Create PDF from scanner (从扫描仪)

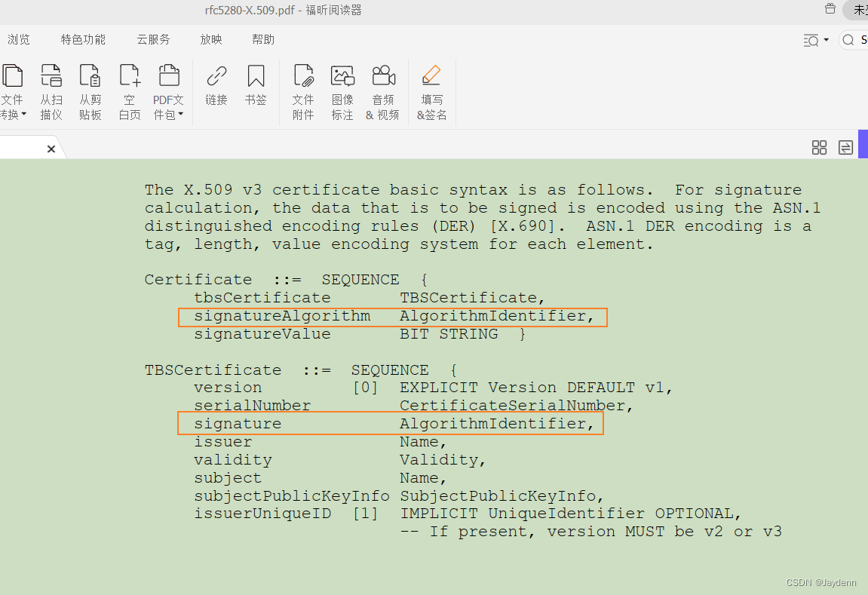51,92
